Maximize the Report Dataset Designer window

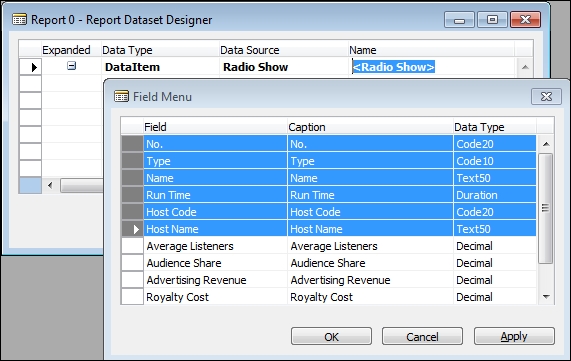pos(492,19)
